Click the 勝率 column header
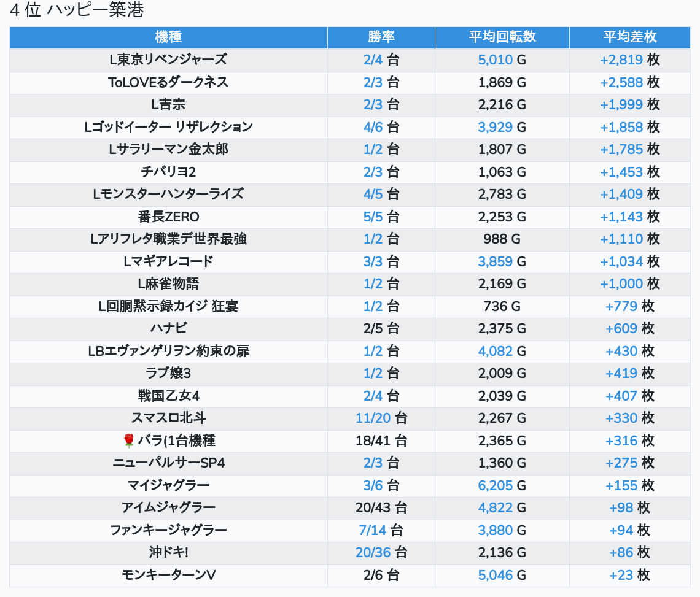This screenshot has width=700, height=597. tap(381, 37)
